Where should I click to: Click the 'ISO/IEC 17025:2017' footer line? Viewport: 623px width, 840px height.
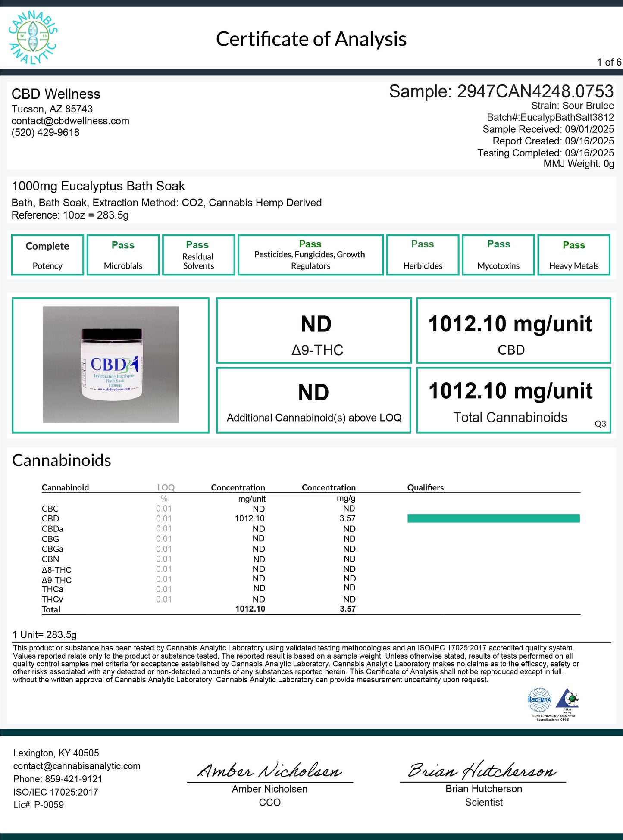56,792
